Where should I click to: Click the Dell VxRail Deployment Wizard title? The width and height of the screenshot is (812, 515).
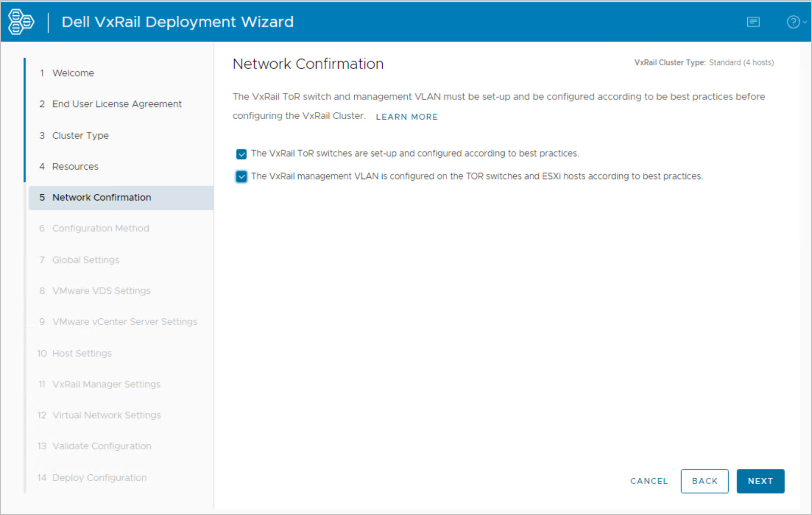point(178,22)
